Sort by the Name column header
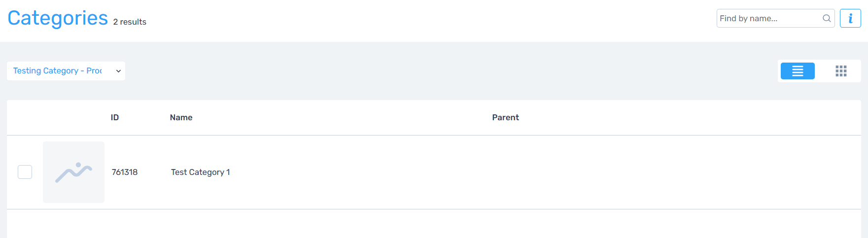 coord(181,117)
